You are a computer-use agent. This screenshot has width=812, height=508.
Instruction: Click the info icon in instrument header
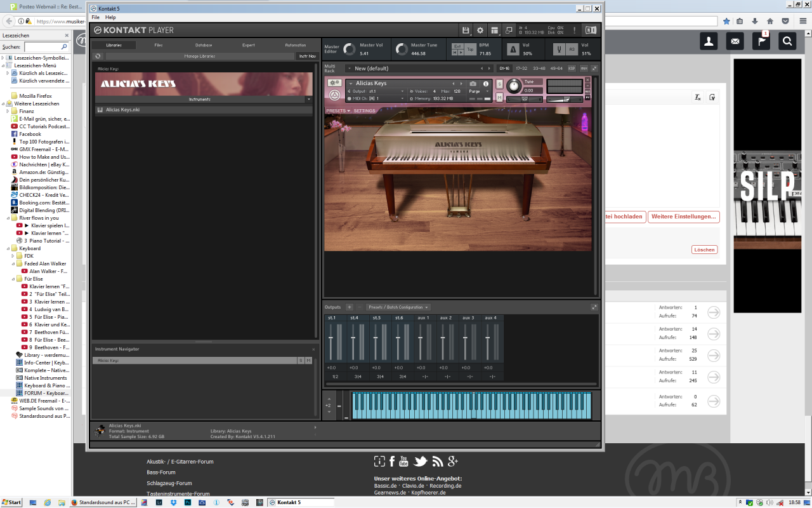click(x=486, y=84)
